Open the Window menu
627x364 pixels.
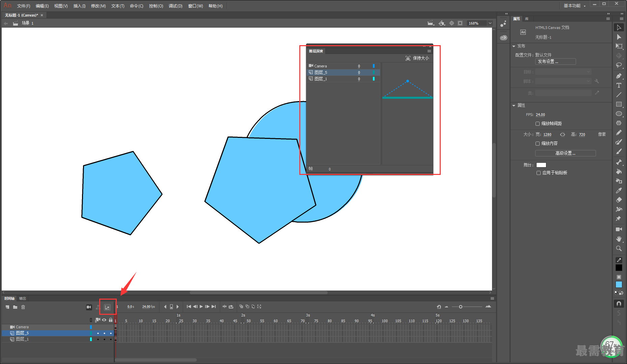[195, 6]
